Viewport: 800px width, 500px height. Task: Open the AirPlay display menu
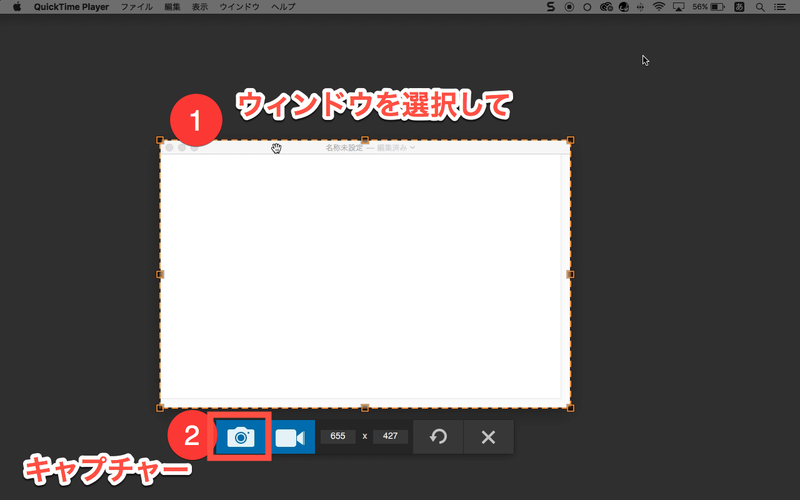pyautogui.click(x=679, y=7)
